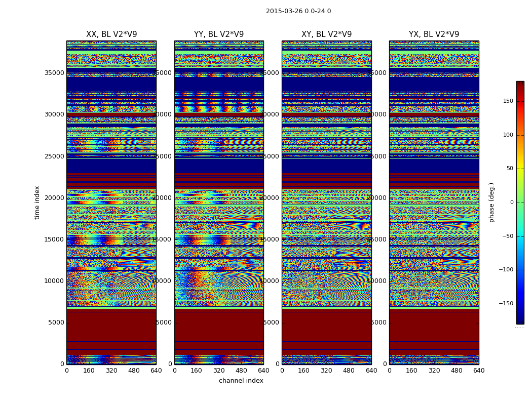The width and height of the screenshot is (532, 405).
Task: Click the −100 tick label on colorbar
Action: (506, 270)
